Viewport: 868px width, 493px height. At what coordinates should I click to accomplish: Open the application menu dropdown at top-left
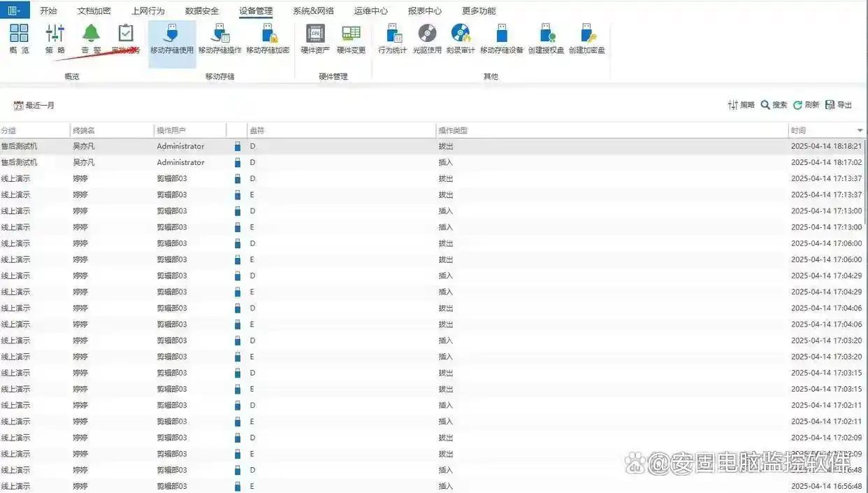[15, 10]
